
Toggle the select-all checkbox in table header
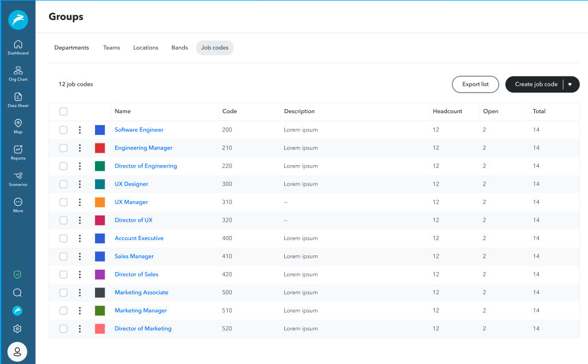[x=63, y=111]
